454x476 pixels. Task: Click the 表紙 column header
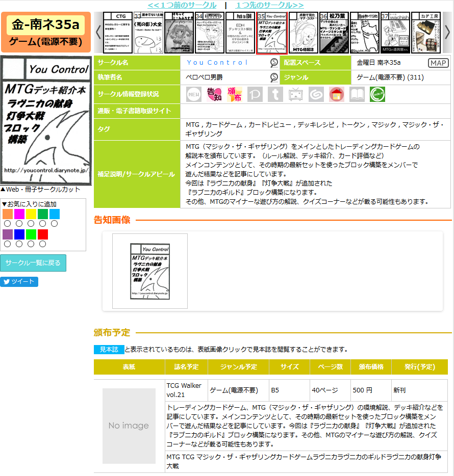[x=129, y=367]
